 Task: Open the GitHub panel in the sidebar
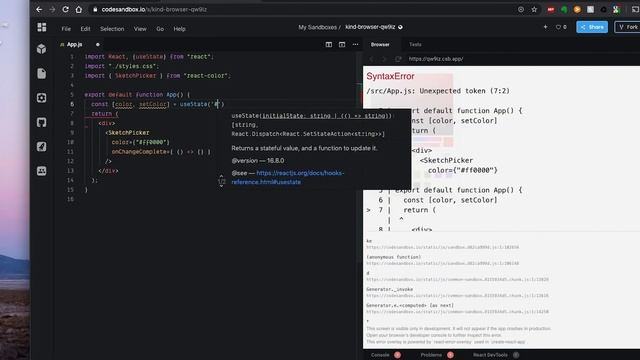point(42,122)
